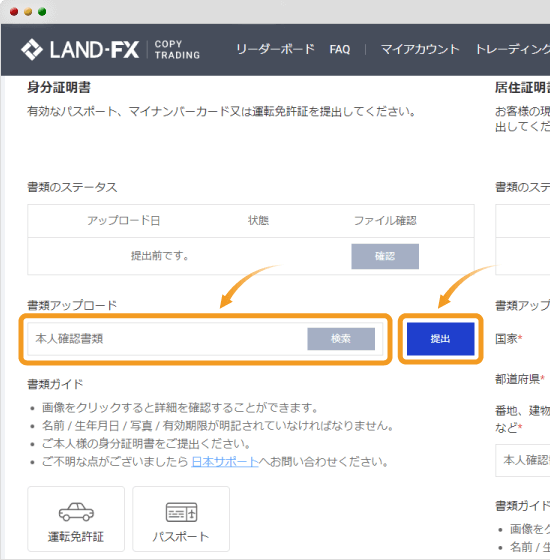550x560 pixels.
Task: Click the passport icon in the guide
Action: [181, 512]
